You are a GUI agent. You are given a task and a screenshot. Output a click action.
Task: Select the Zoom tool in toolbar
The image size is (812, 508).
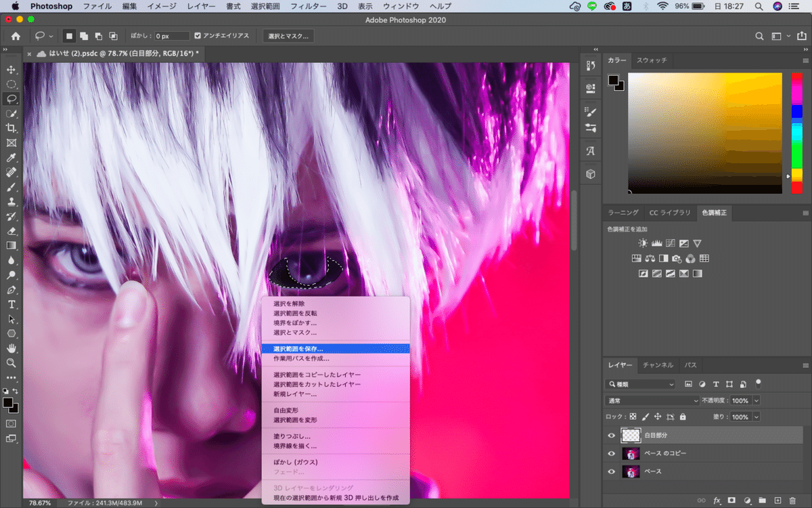point(12,363)
